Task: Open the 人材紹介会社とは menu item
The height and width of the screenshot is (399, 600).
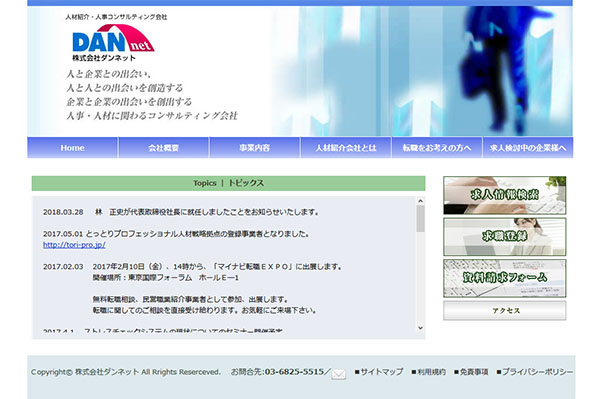Action: pyautogui.click(x=346, y=148)
